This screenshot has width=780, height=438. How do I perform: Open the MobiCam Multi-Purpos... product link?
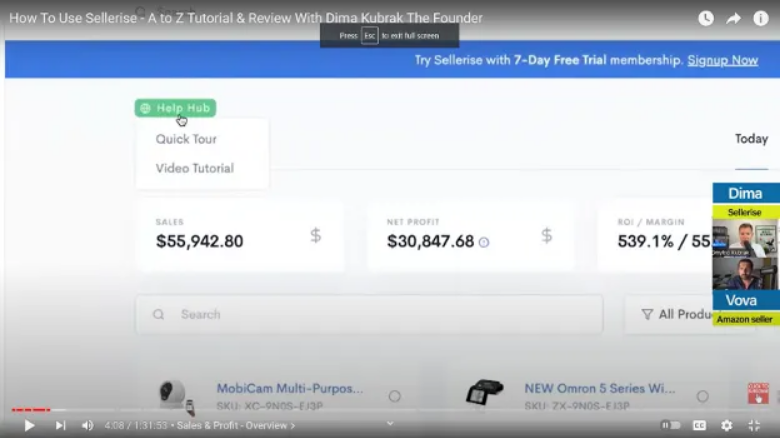click(x=290, y=388)
